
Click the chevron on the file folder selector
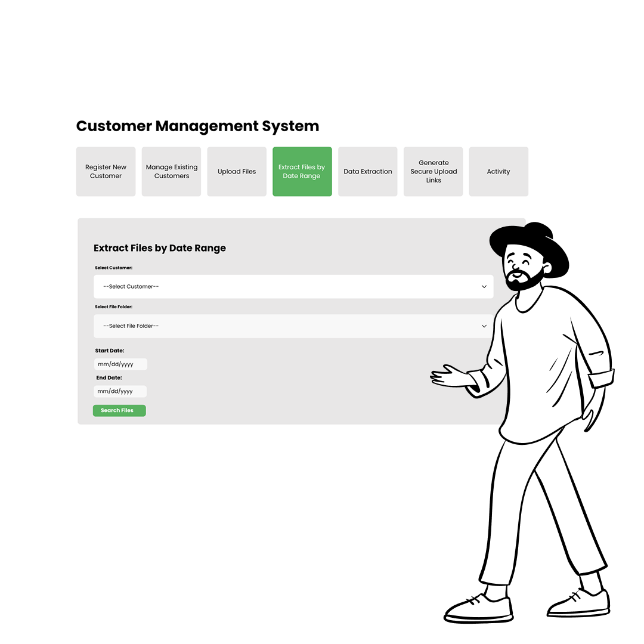[x=484, y=326]
